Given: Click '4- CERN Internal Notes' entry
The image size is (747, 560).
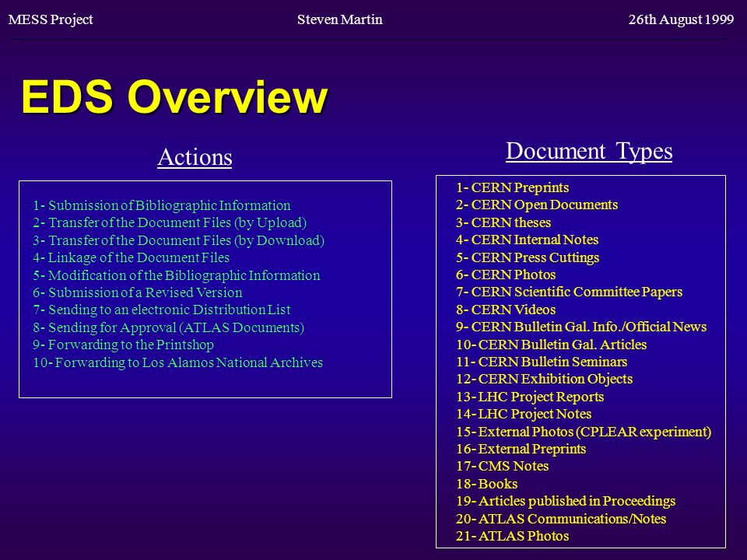Looking at the screenshot, I should (527, 240).
